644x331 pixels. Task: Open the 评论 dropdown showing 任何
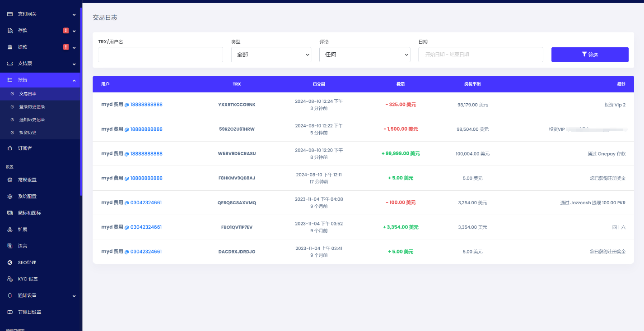pyautogui.click(x=365, y=55)
